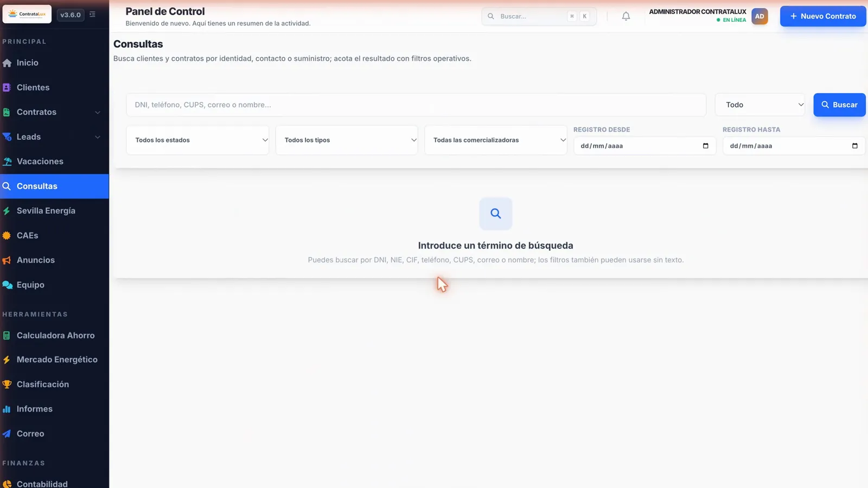
Task: Click the ContrataLux logo
Action: (x=27, y=14)
